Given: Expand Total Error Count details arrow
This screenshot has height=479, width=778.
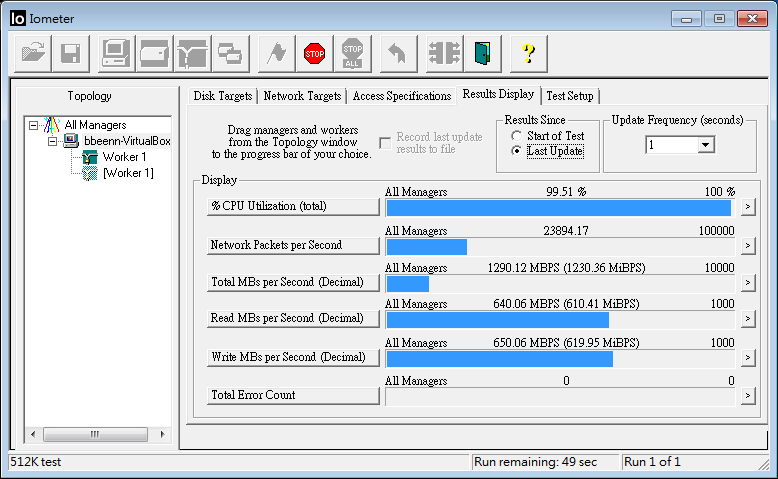Looking at the screenshot, I should click(748, 396).
